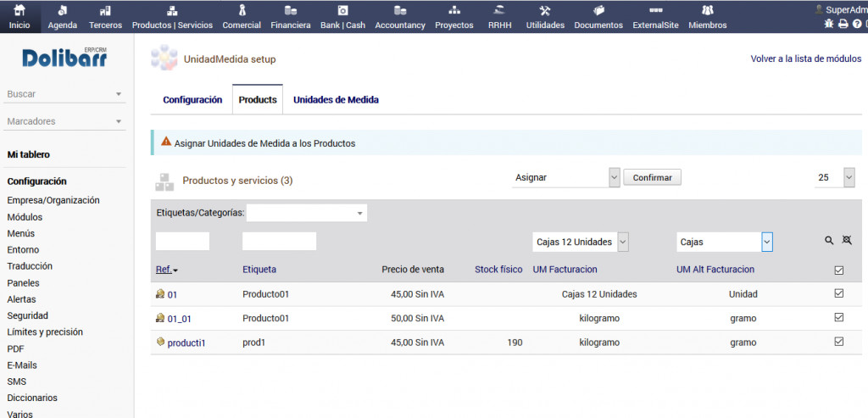
Task: Open Traducción in the sidebar
Action: tap(30, 266)
